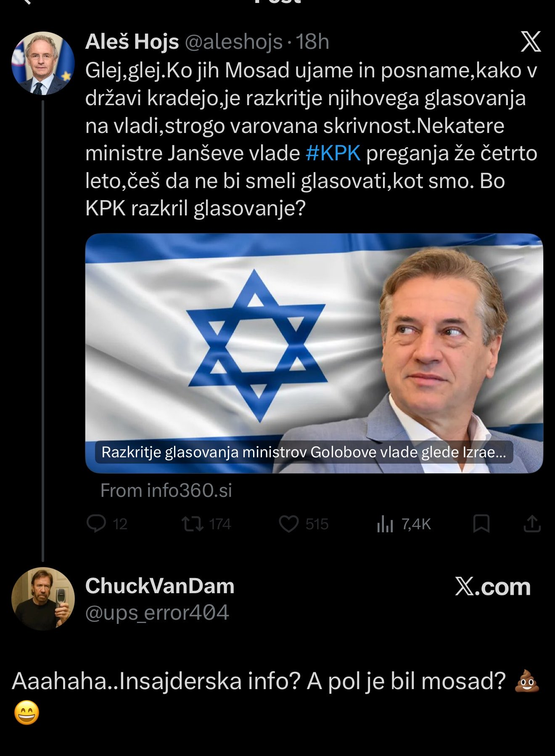This screenshot has width=555, height=756.
Task: Open Aleš Hojs profile avatar
Action: pyautogui.click(x=43, y=63)
